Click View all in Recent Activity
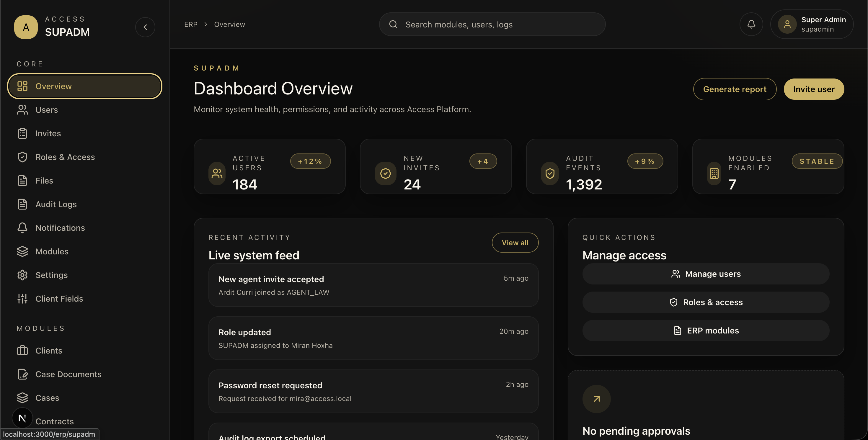 (x=515, y=243)
